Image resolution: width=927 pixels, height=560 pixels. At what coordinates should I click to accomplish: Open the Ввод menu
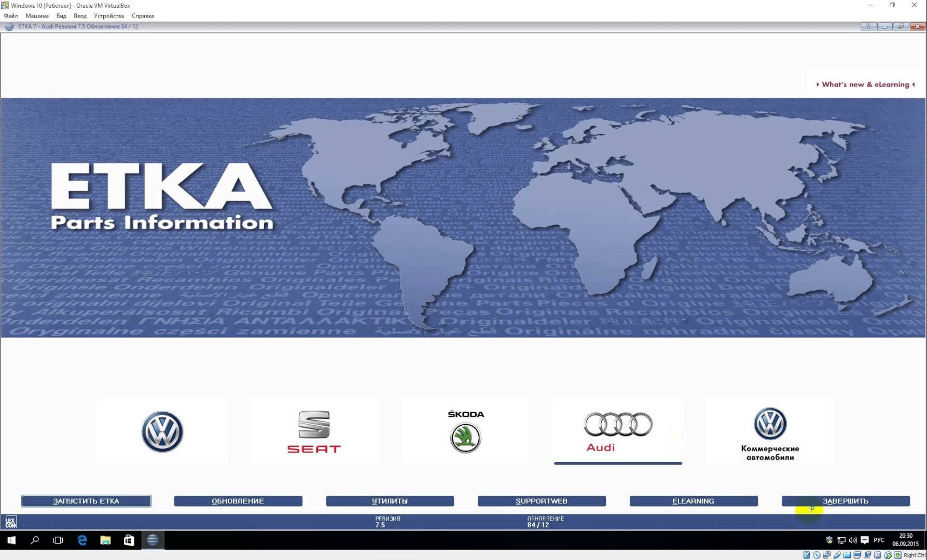[x=80, y=16]
